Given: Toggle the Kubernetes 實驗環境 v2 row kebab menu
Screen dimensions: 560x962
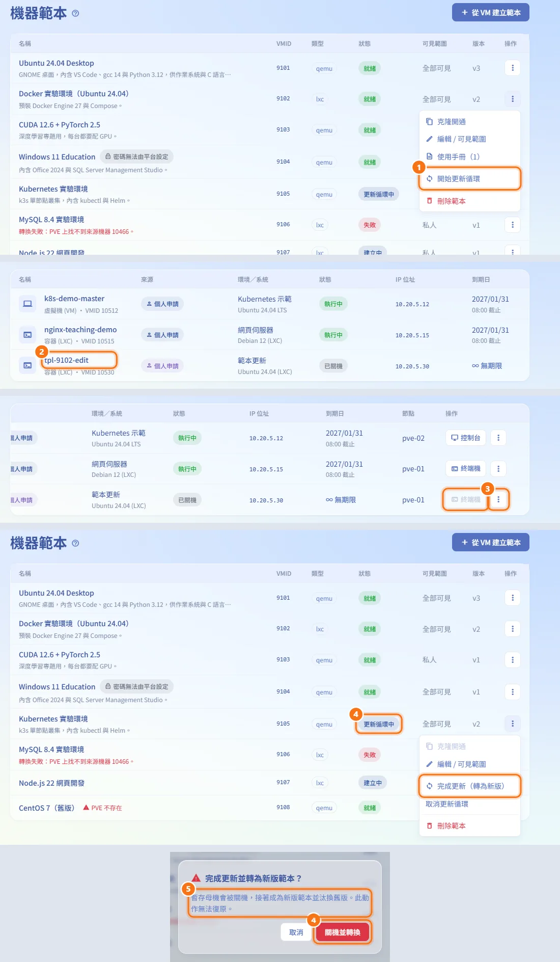Looking at the screenshot, I should [512, 724].
